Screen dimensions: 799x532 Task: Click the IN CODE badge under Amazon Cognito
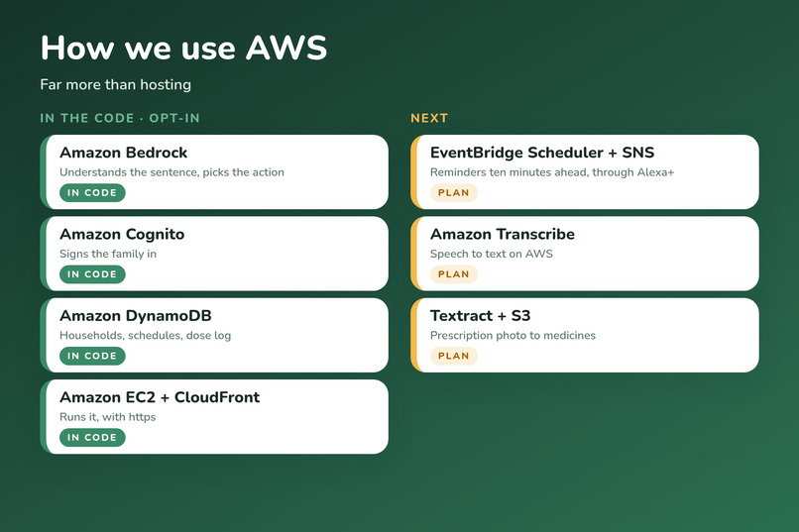[x=92, y=274]
